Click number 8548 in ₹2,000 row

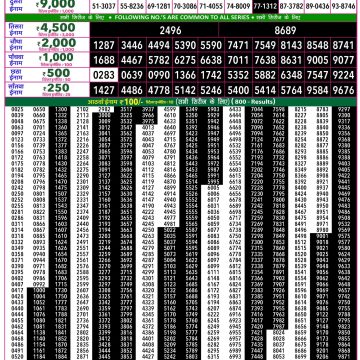[x=317, y=45]
